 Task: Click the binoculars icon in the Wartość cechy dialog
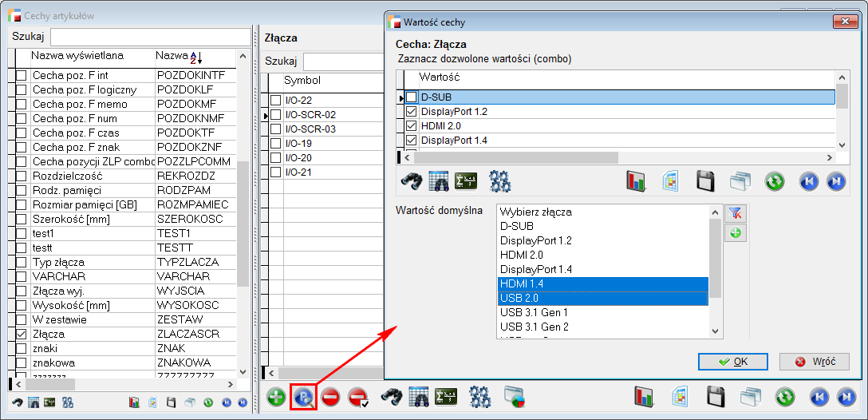point(412,181)
